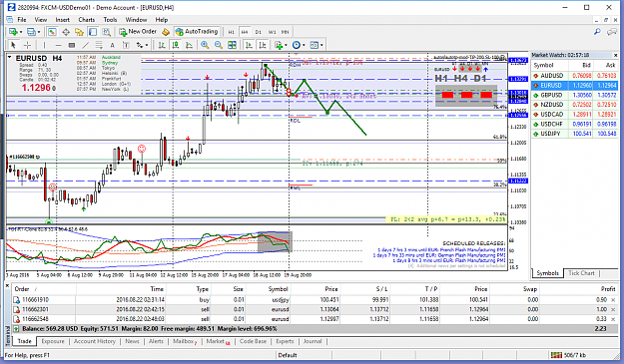This screenshot has width=624, height=364.
Task: Switch chart to candlesticks mode
Action: click(x=175, y=45)
